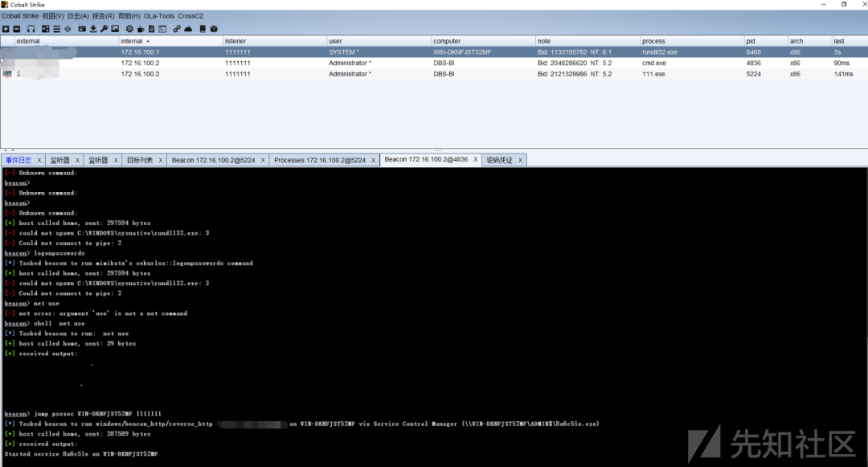Open the 报告(R) menu
The image size is (868, 467).
tap(103, 16)
